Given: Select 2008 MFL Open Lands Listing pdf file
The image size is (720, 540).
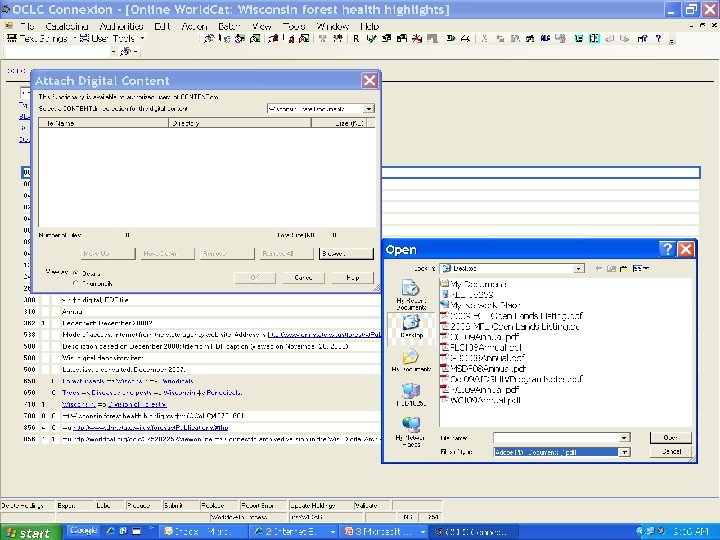Looking at the screenshot, I should 509,326.
